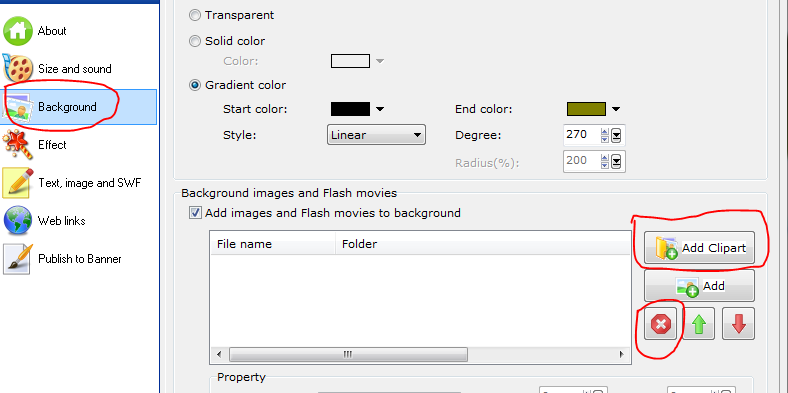Click the white solid Color swatch
This screenshot has height=393, width=788.
tap(350, 61)
